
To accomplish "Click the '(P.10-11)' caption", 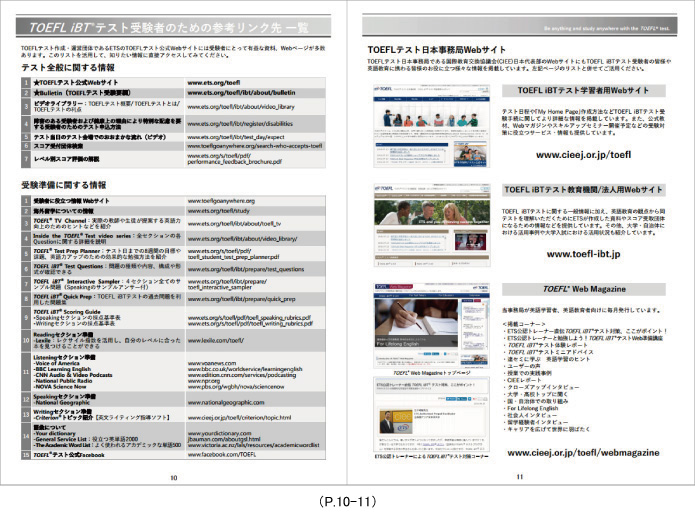I will pos(347,502).
